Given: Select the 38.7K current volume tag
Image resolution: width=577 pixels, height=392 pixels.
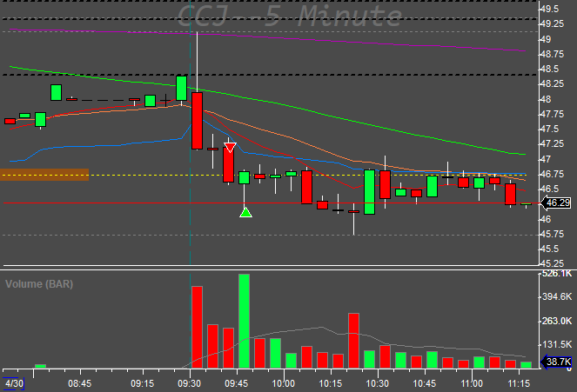Looking at the screenshot, I should click(x=556, y=362).
